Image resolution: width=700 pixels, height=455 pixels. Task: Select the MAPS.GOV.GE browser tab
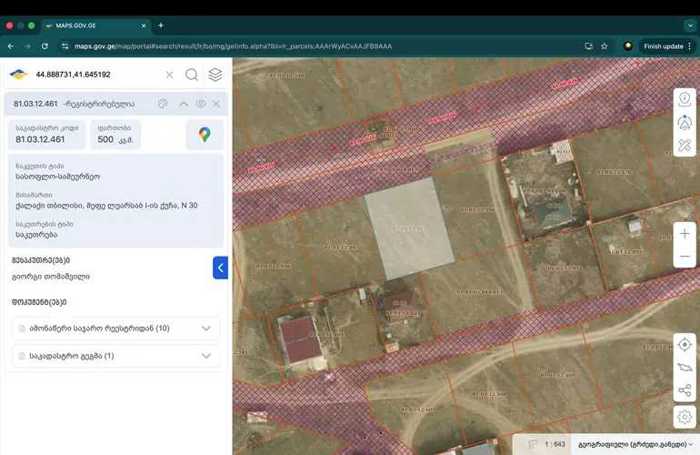point(95,24)
